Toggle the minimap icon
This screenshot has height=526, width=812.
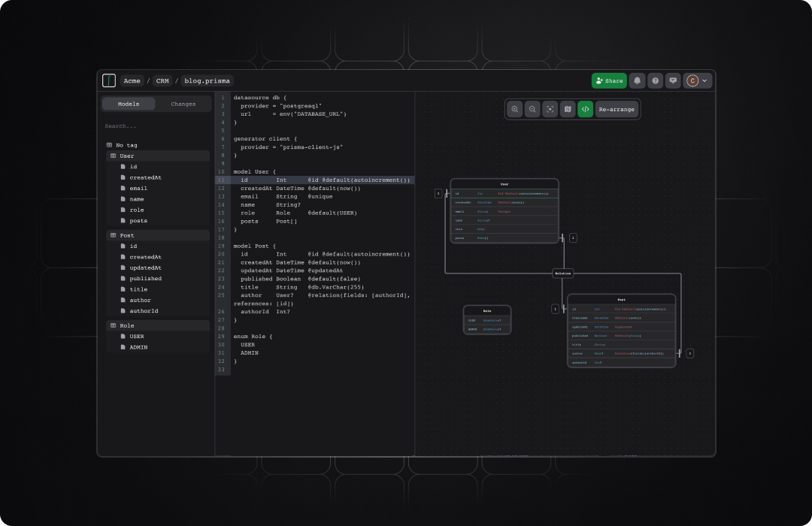coord(568,109)
